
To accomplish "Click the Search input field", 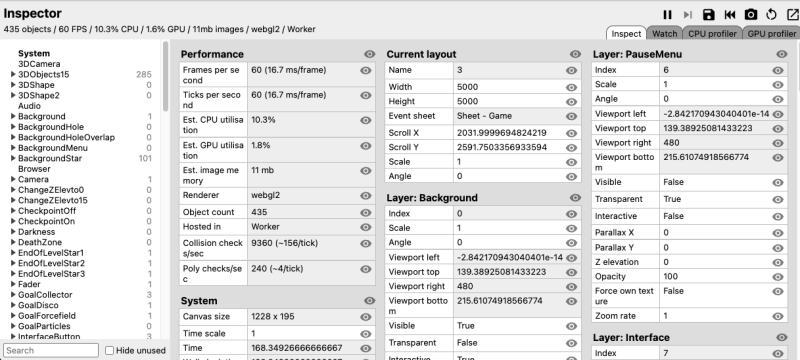I will click(x=51, y=350).
